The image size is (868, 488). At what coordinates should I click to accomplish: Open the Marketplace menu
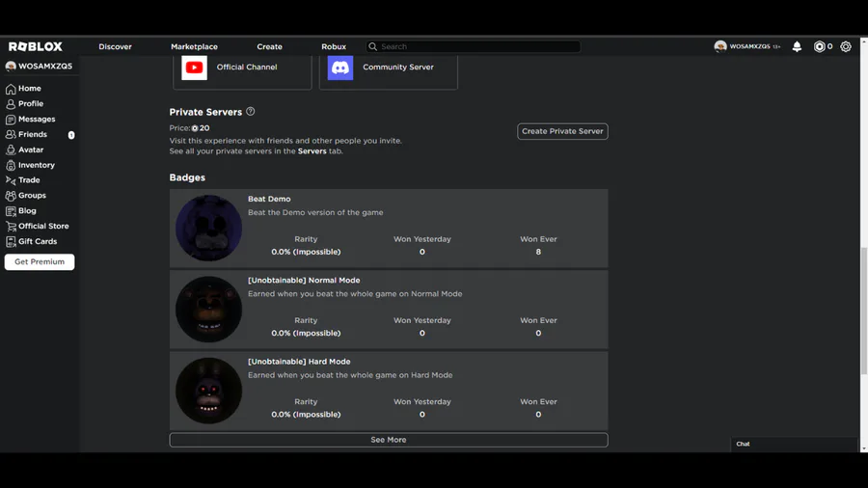pyautogui.click(x=194, y=46)
